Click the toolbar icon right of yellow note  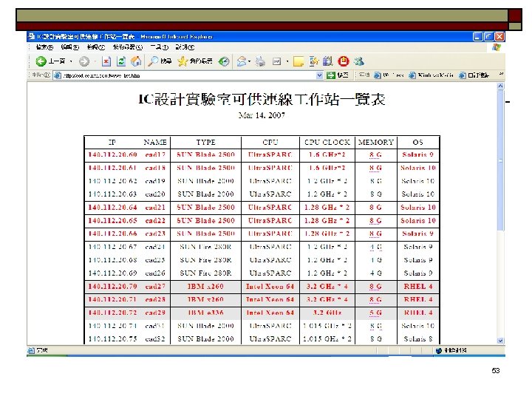point(314,61)
